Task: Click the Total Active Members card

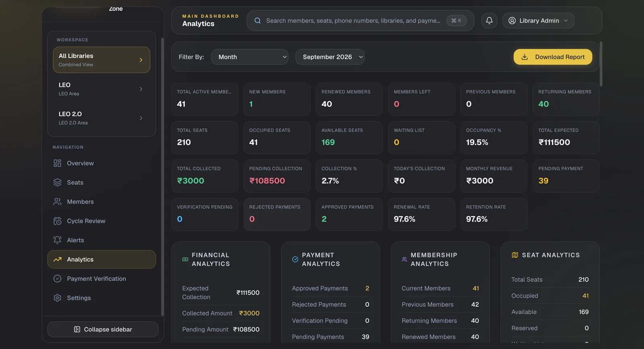Action: pyautogui.click(x=205, y=99)
